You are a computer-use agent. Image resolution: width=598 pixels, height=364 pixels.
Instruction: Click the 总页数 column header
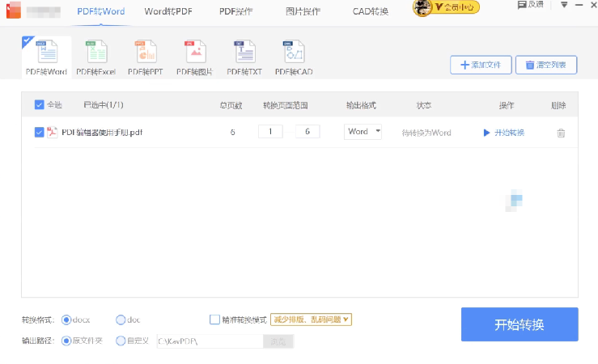pyautogui.click(x=231, y=105)
